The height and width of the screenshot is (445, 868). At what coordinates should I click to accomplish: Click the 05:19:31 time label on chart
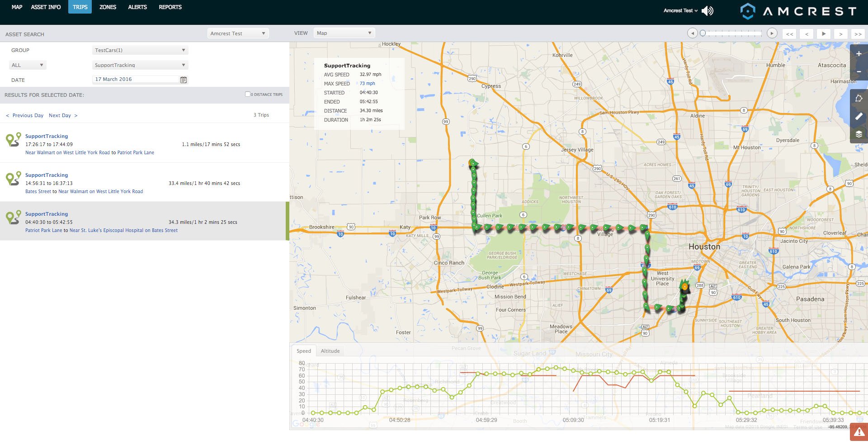660,420
